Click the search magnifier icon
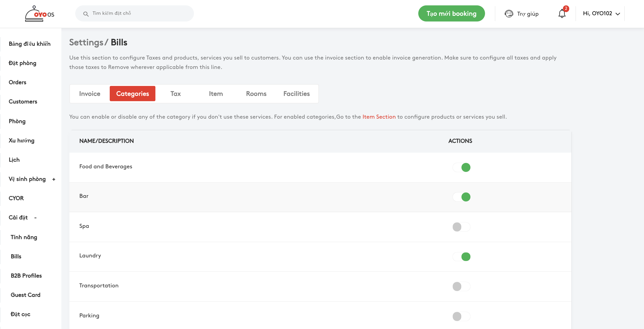 (x=86, y=14)
